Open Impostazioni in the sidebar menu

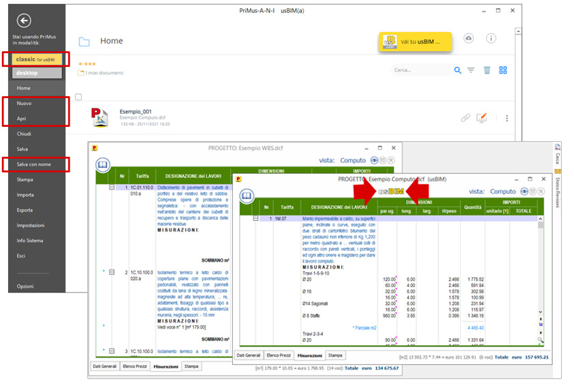point(31,226)
